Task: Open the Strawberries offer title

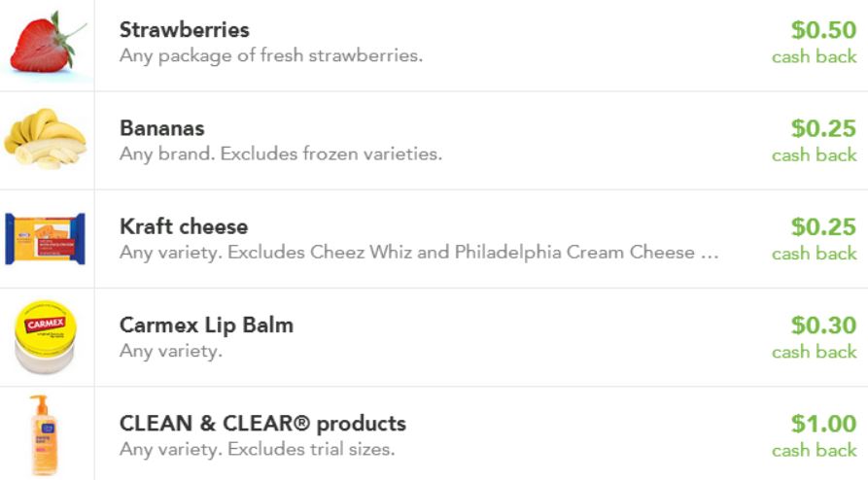Action: [184, 30]
